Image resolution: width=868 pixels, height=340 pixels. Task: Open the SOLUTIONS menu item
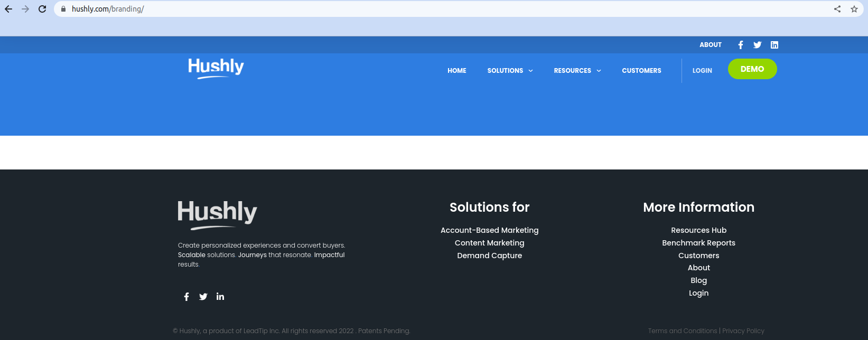[x=505, y=71]
